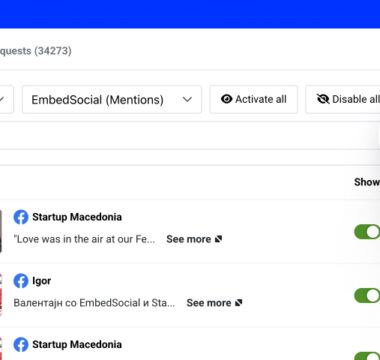Viewport: 380px width, 360px height.
Task: Toggle off the first Startup Macedonia post
Action: click(367, 232)
